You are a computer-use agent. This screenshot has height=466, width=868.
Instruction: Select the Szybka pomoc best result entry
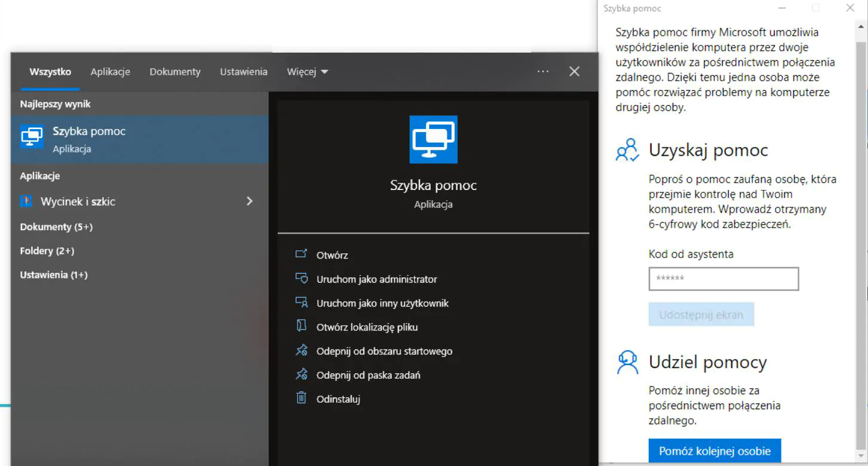point(140,139)
